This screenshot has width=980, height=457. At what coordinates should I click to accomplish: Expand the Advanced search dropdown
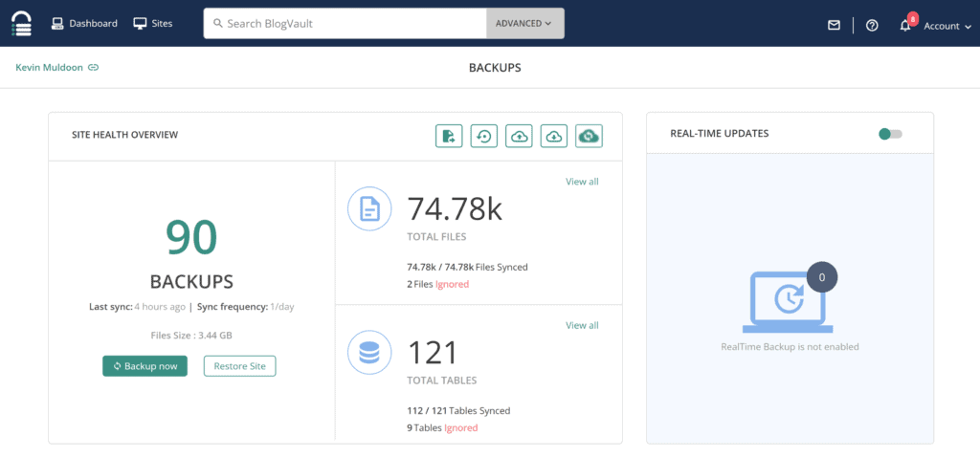click(524, 24)
